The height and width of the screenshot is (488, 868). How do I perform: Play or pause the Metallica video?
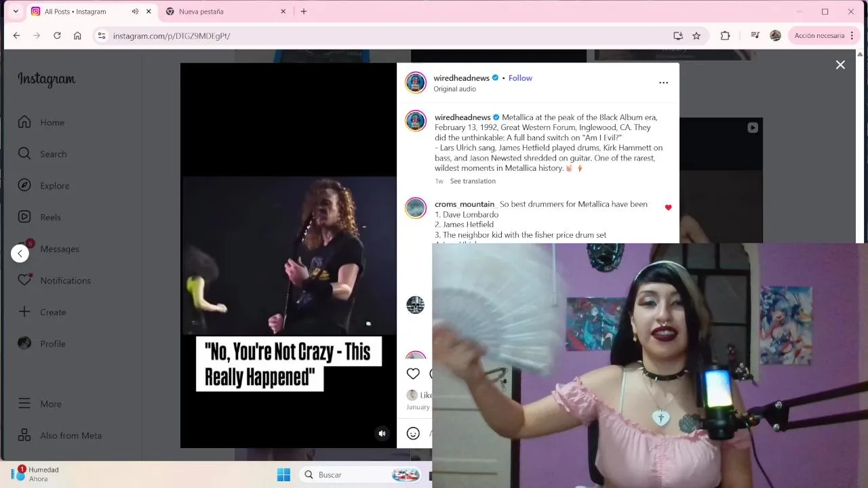pos(288,256)
